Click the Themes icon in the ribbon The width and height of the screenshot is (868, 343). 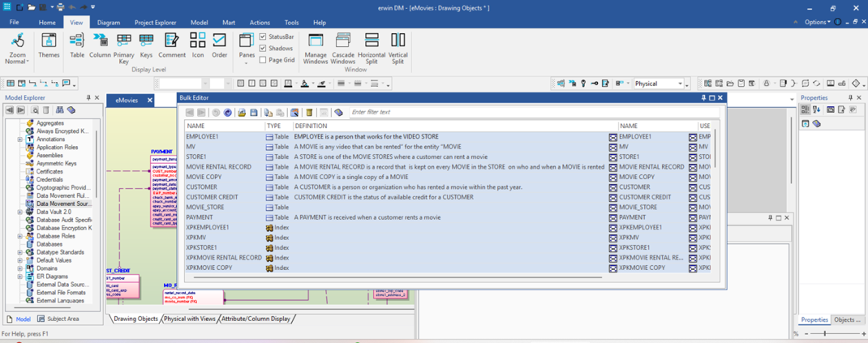coord(49,45)
